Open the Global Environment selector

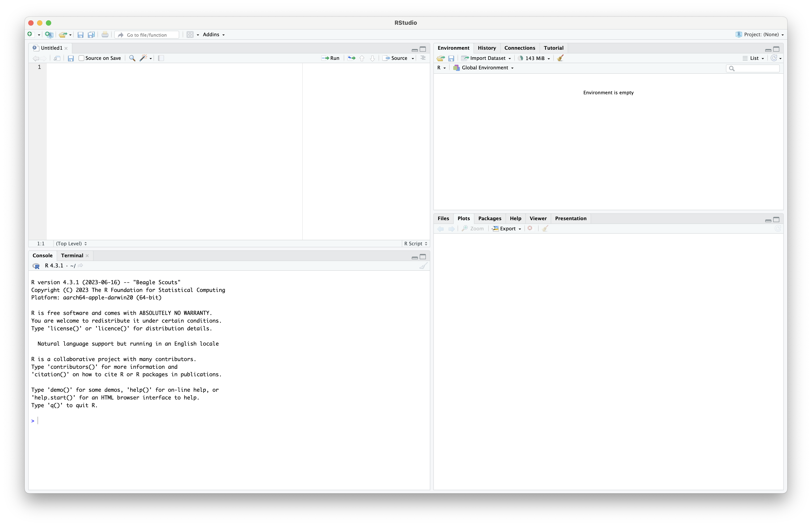point(483,68)
